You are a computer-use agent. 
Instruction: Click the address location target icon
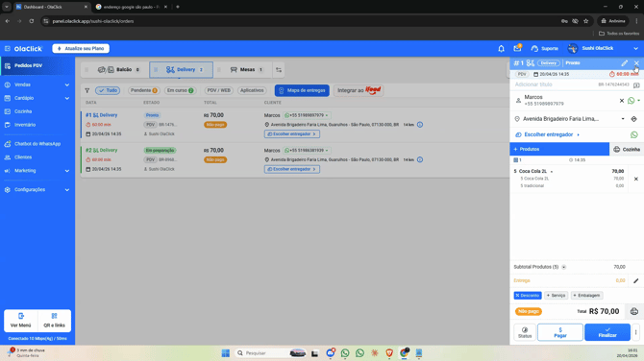tap(633, 119)
